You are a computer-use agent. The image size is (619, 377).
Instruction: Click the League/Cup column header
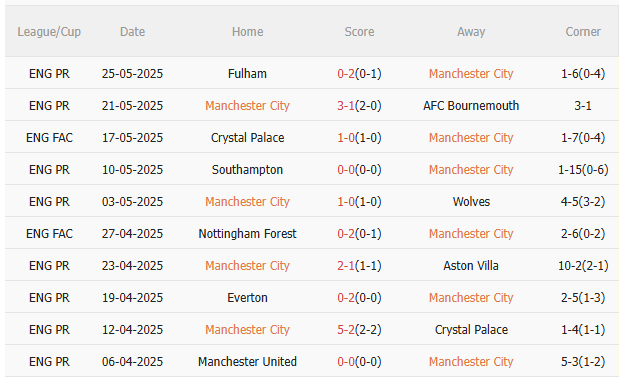(x=49, y=32)
